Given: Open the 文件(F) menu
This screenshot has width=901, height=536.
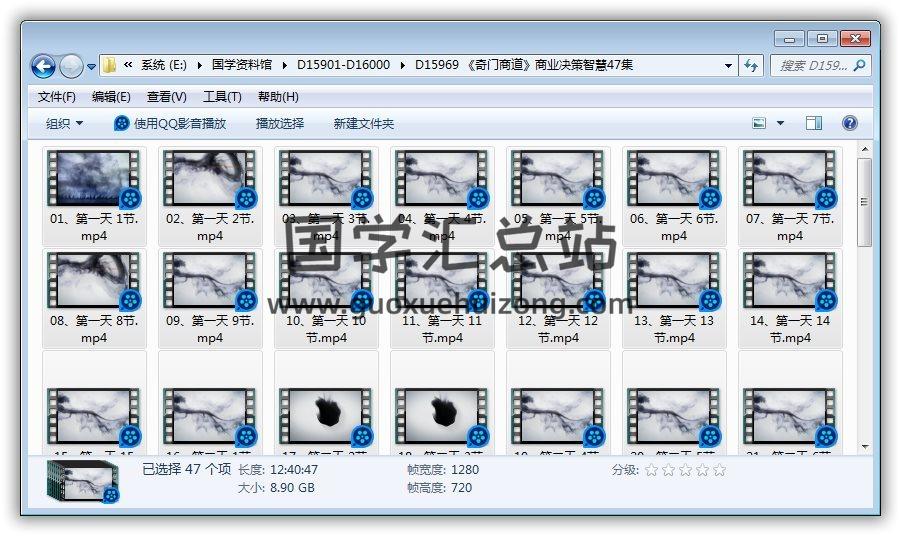Looking at the screenshot, I should click(x=57, y=97).
